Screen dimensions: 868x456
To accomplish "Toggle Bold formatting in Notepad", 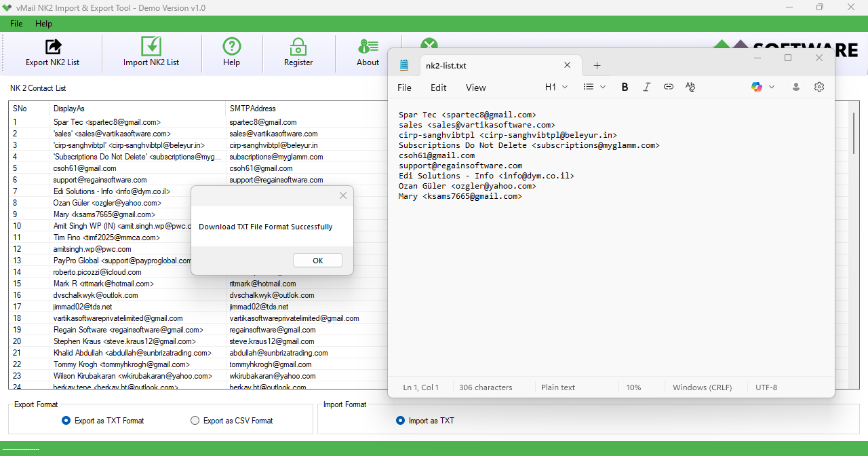I will pyautogui.click(x=625, y=87).
